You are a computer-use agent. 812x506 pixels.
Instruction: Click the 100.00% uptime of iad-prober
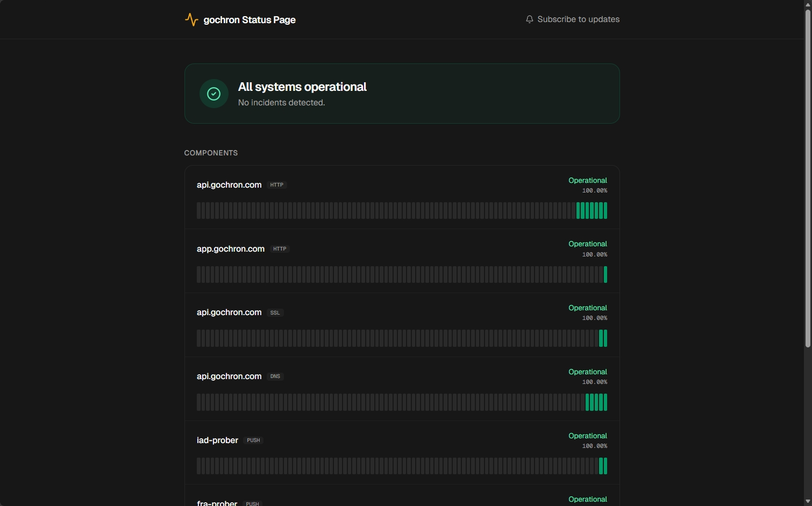point(595,446)
